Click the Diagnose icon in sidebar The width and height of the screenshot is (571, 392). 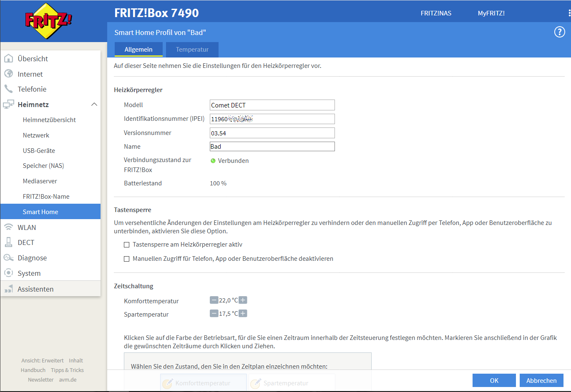coord(8,257)
